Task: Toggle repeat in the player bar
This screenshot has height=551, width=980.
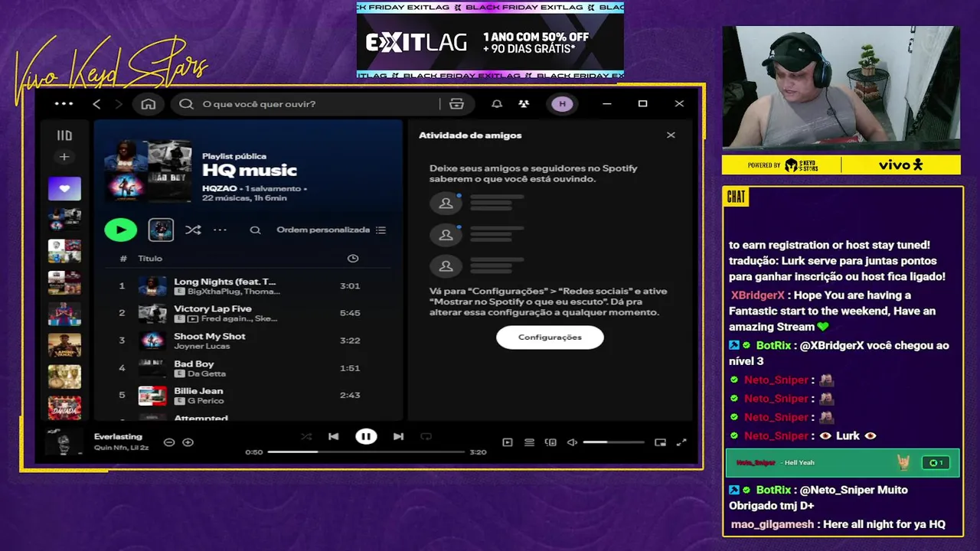Action: coord(426,437)
